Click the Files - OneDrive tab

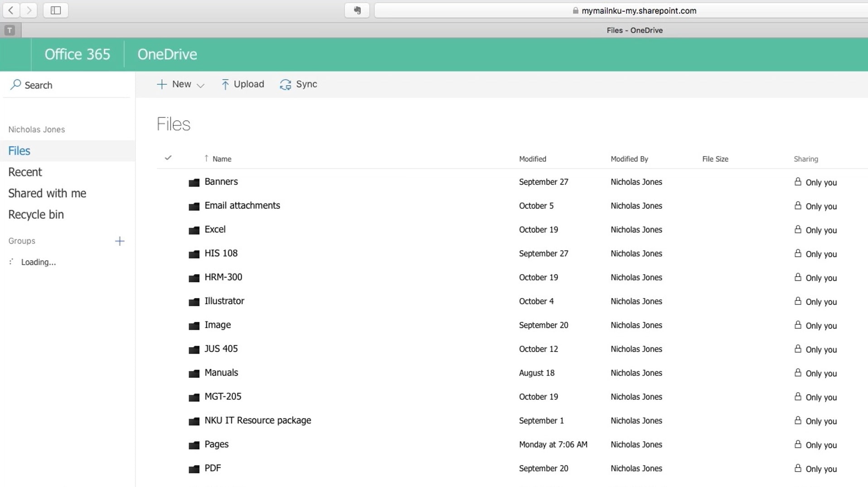coord(635,30)
